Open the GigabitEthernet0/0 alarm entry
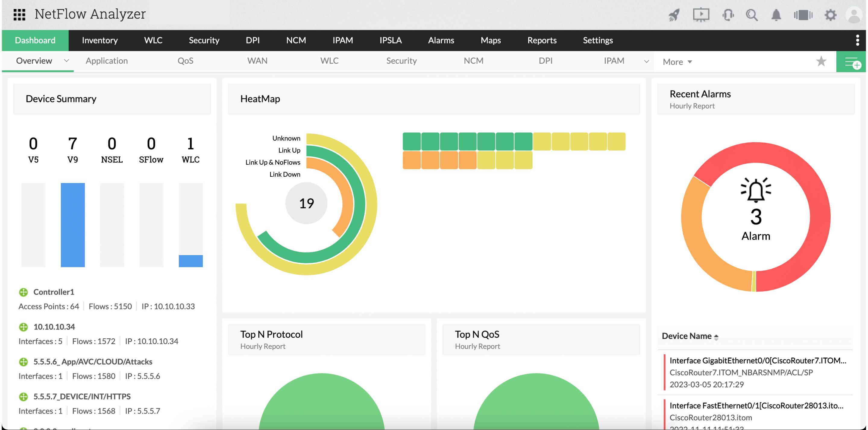868x430 pixels. (x=757, y=361)
